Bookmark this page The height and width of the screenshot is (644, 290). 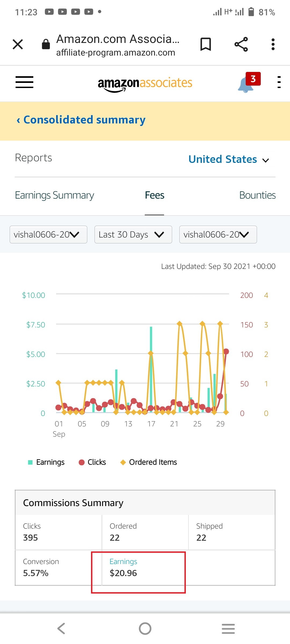pyautogui.click(x=206, y=44)
